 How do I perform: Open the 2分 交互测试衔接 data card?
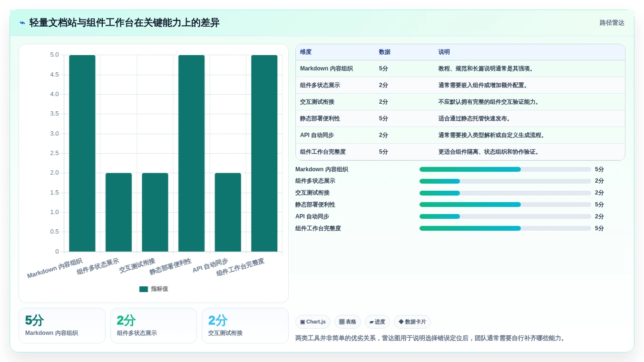point(245,325)
